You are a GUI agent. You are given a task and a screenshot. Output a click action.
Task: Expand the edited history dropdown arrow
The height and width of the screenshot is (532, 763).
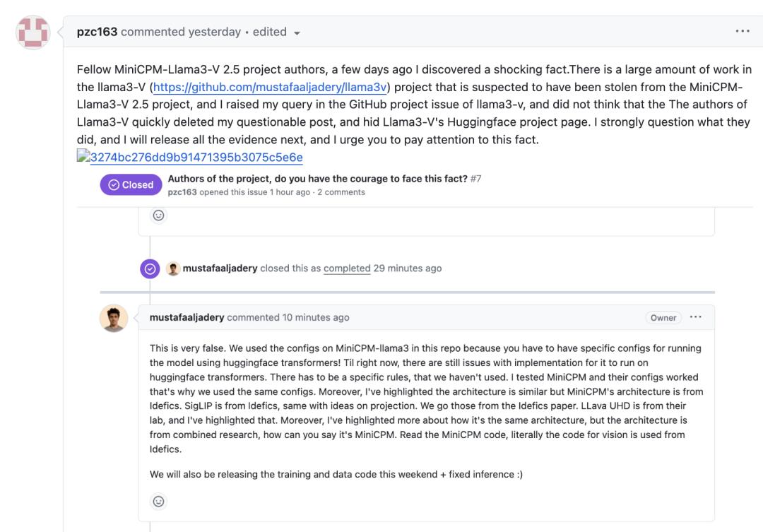[297, 32]
